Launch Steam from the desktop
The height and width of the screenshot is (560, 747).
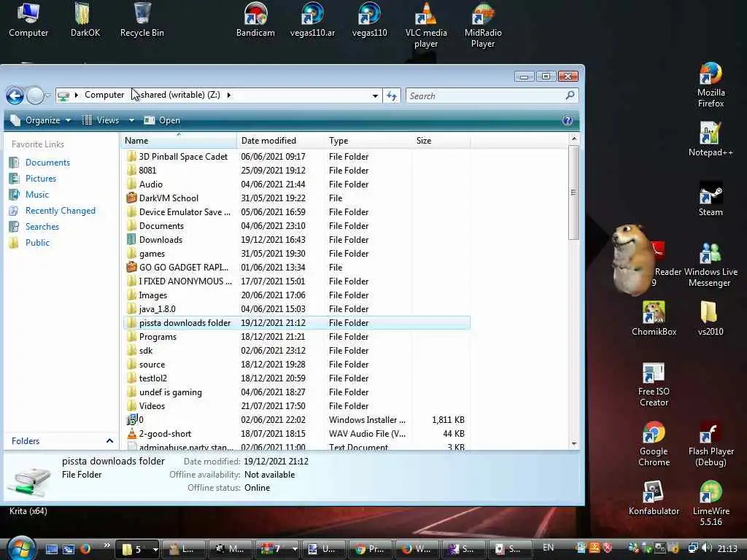[x=711, y=199]
